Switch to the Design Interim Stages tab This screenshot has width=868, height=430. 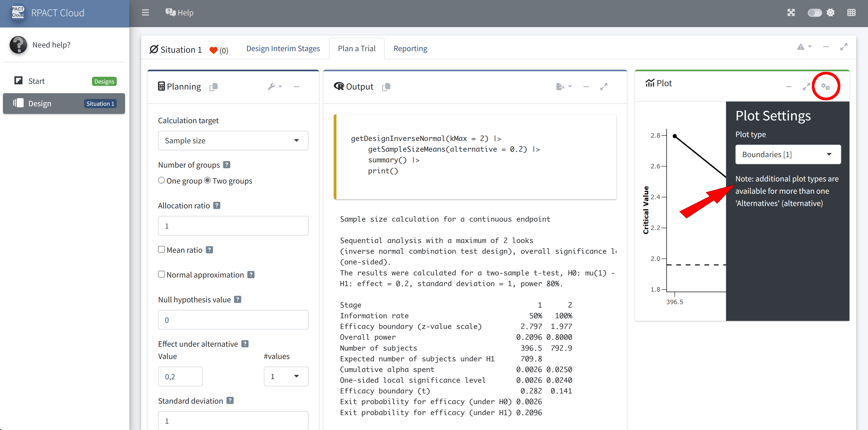283,49
